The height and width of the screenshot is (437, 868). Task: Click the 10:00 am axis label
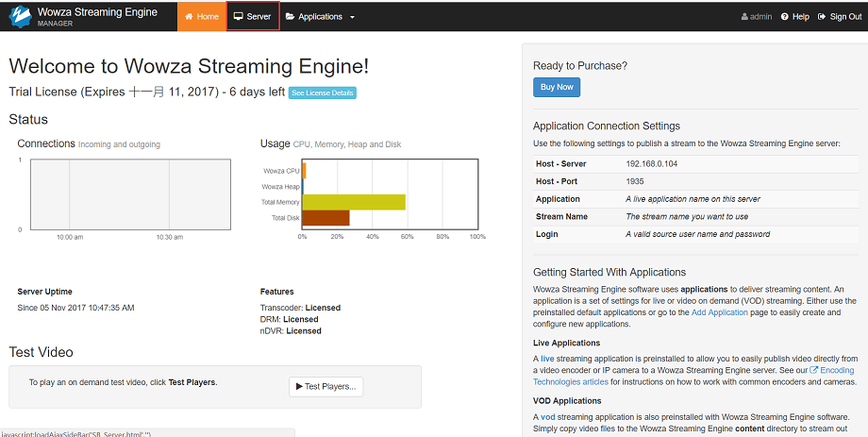[x=70, y=237]
